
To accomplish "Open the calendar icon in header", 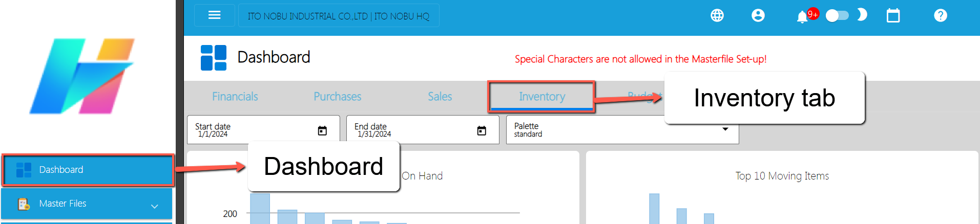I will click(x=893, y=15).
